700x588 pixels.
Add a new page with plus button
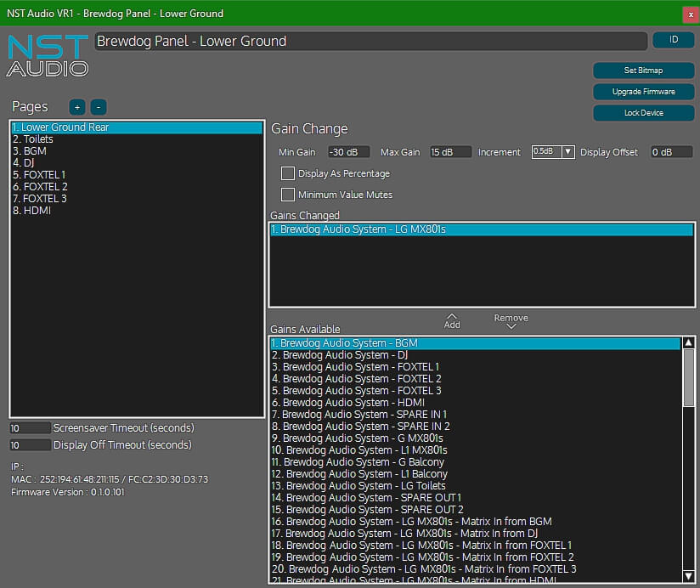(x=77, y=107)
